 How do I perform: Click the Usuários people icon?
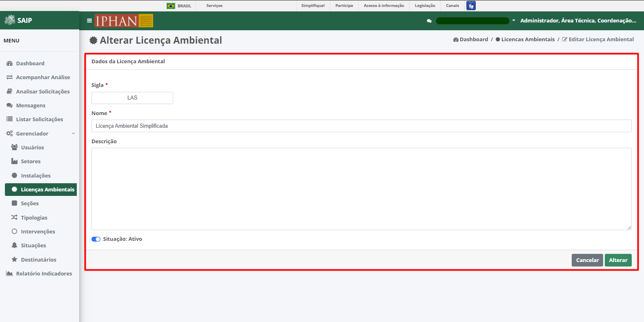(14, 147)
